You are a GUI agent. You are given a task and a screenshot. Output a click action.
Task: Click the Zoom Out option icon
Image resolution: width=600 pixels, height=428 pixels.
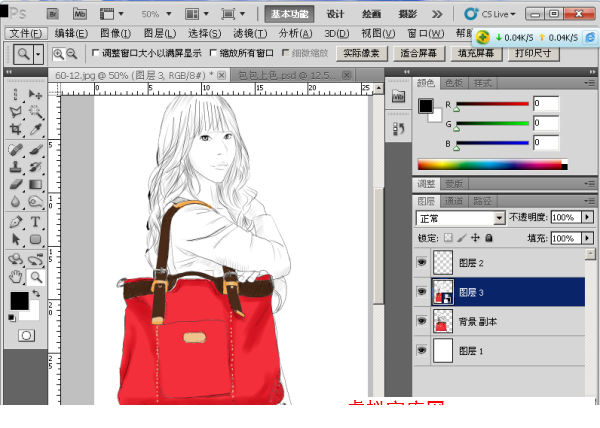click(72, 54)
